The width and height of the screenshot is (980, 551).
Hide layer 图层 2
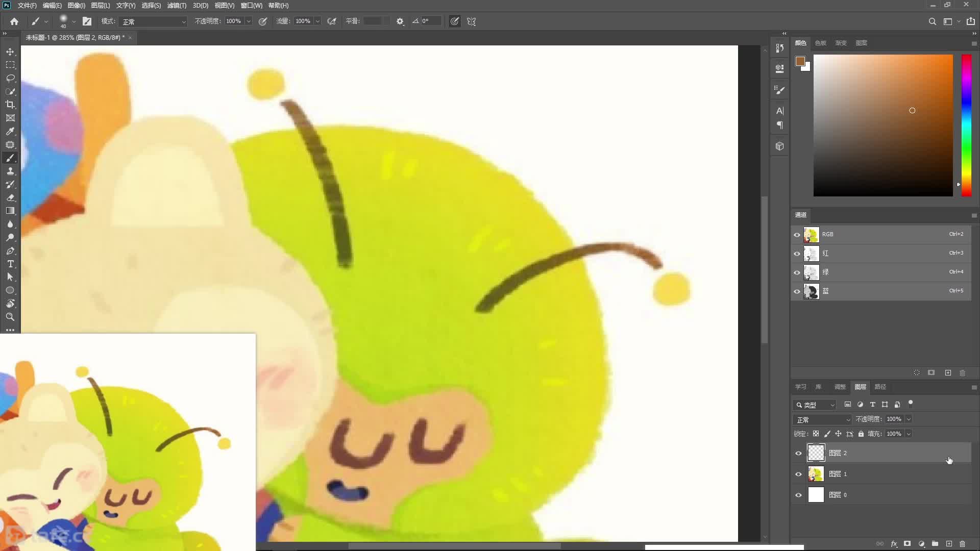pyautogui.click(x=798, y=453)
